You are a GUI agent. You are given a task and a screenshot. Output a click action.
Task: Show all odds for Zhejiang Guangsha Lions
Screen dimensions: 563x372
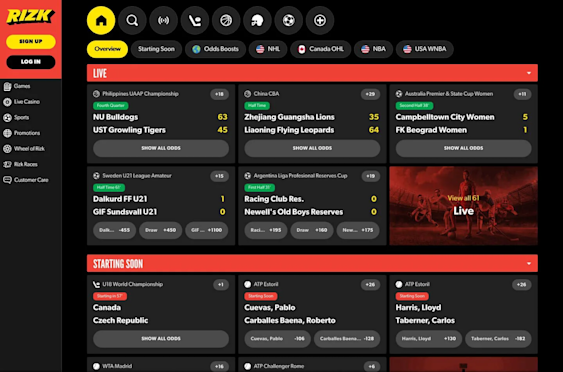coord(312,148)
